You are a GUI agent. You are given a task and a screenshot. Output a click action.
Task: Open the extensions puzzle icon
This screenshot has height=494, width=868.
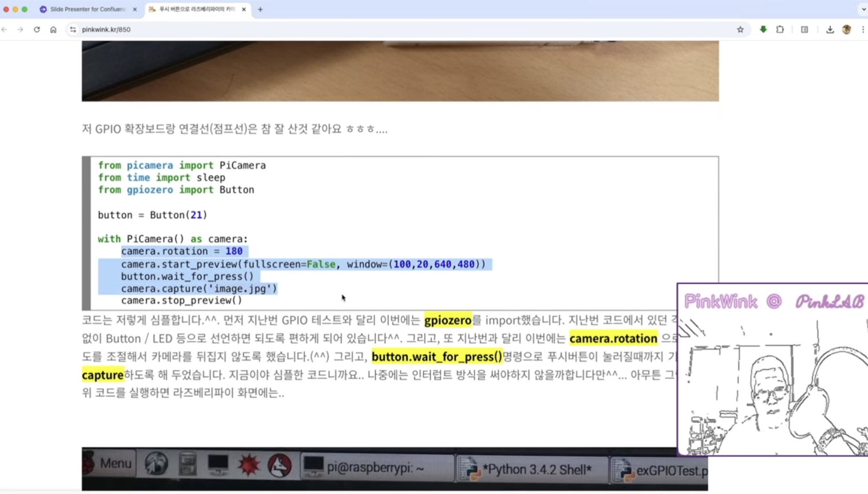point(780,29)
